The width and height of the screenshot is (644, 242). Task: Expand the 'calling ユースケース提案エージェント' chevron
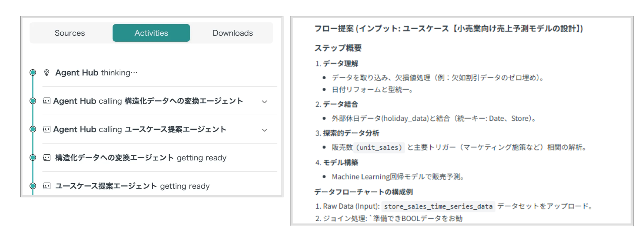264,130
